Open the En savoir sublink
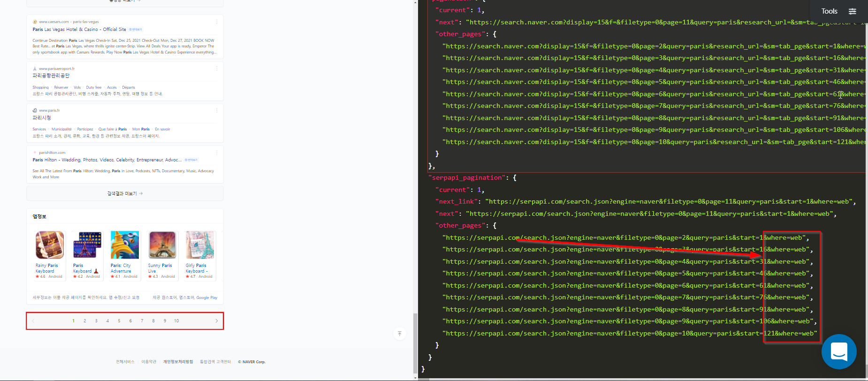The height and width of the screenshot is (381, 868). (162, 129)
